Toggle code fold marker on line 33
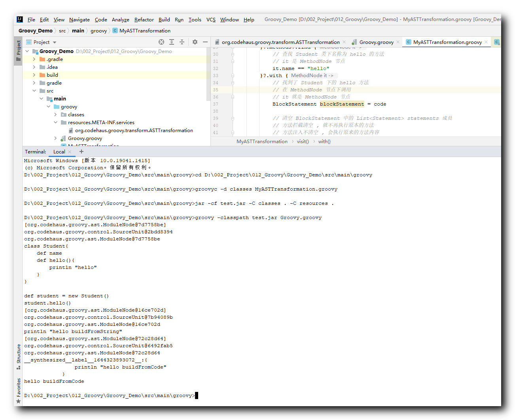Viewport: 515px width, 420px height. pyautogui.click(x=233, y=76)
